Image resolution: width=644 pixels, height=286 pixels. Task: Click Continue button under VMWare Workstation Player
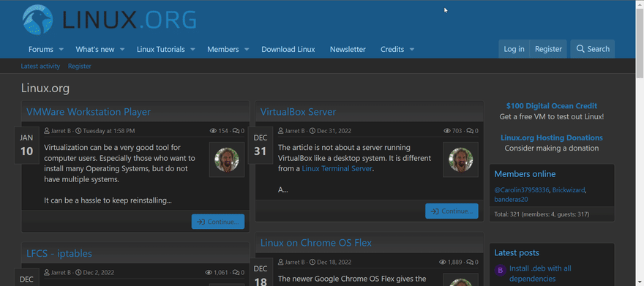pos(217,222)
